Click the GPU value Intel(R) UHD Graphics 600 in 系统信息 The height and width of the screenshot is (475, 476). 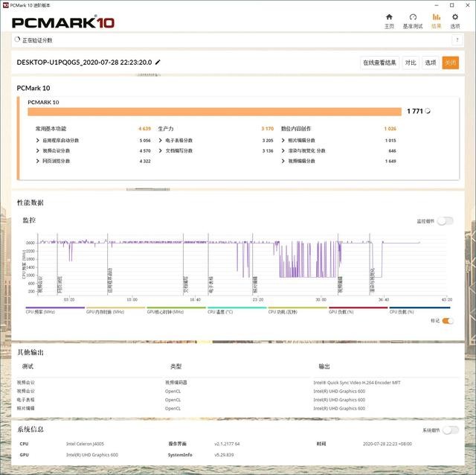click(x=92, y=455)
